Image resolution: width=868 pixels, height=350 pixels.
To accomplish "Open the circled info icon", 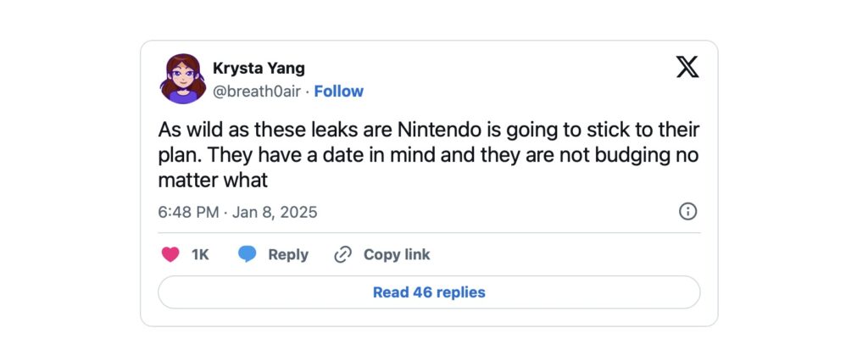I will (687, 211).
